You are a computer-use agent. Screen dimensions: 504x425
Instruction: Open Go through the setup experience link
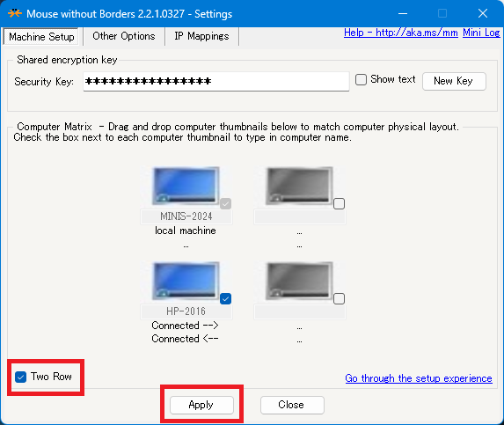click(x=419, y=378)
